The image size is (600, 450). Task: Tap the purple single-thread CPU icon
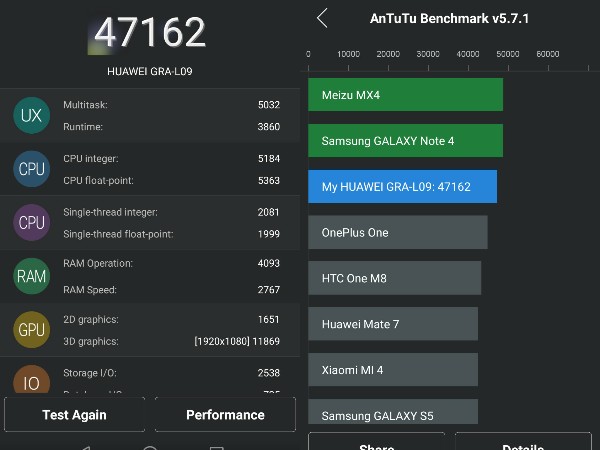coord(31,222)
